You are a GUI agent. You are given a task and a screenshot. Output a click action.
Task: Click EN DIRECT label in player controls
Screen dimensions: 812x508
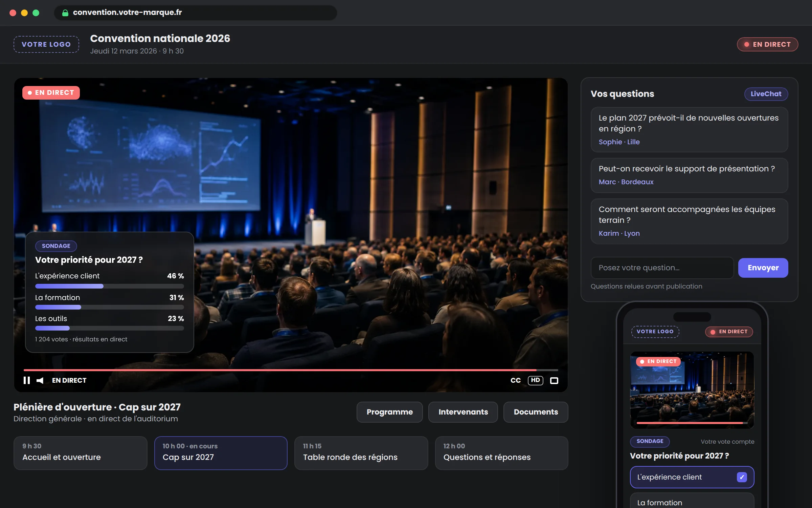[69, 380]
